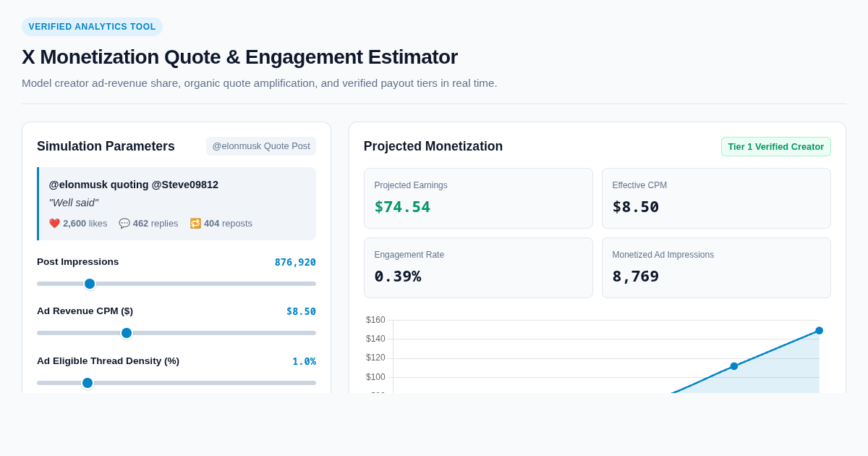Select the Monetized Ad Impressions card
Image resolution: width=868 pixels, height=456 pixels.
pos(716,268)
